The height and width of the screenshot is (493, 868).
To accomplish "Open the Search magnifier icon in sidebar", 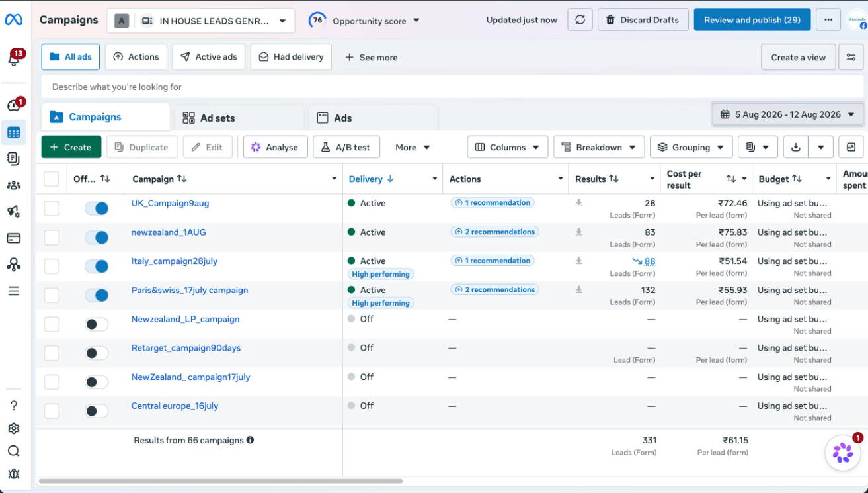I will tap(14, 451).
